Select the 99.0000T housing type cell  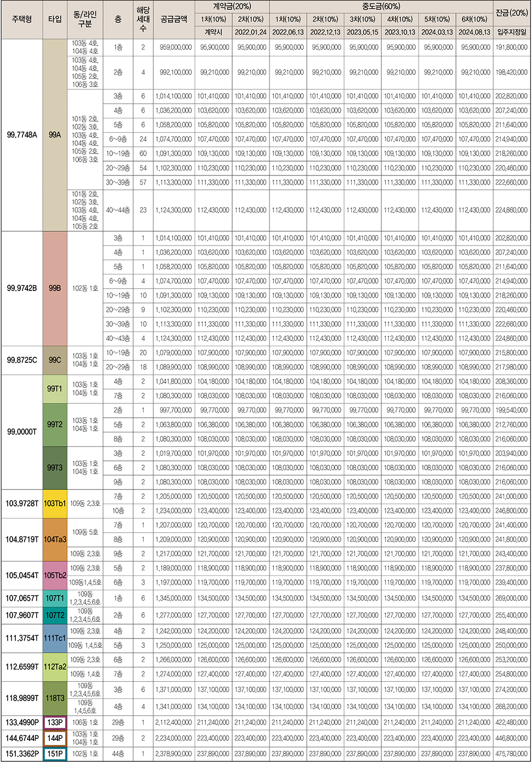[22, 432]
